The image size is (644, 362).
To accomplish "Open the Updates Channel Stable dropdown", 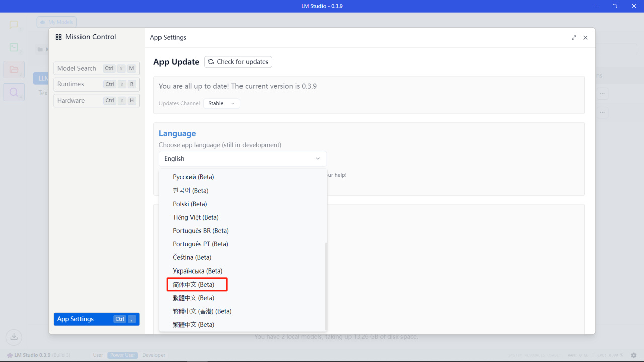I will point(221,103).
